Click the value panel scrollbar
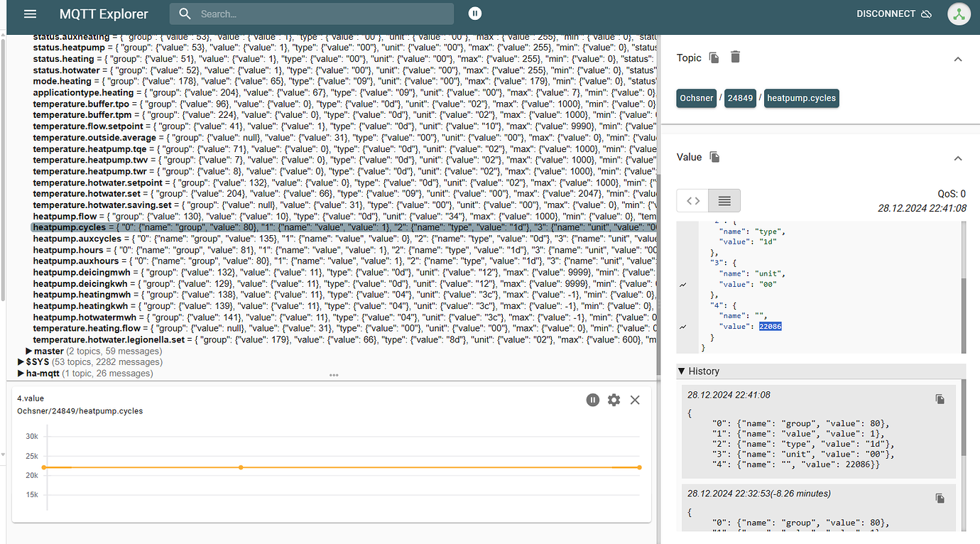The height and width of the screenshot is (544, 980). (x=964, y=316)
